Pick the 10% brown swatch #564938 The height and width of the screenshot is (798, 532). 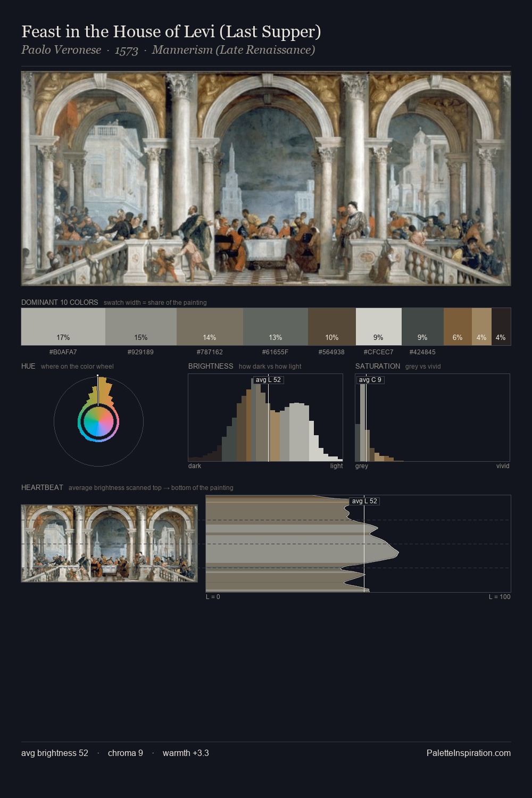(332, 327)
